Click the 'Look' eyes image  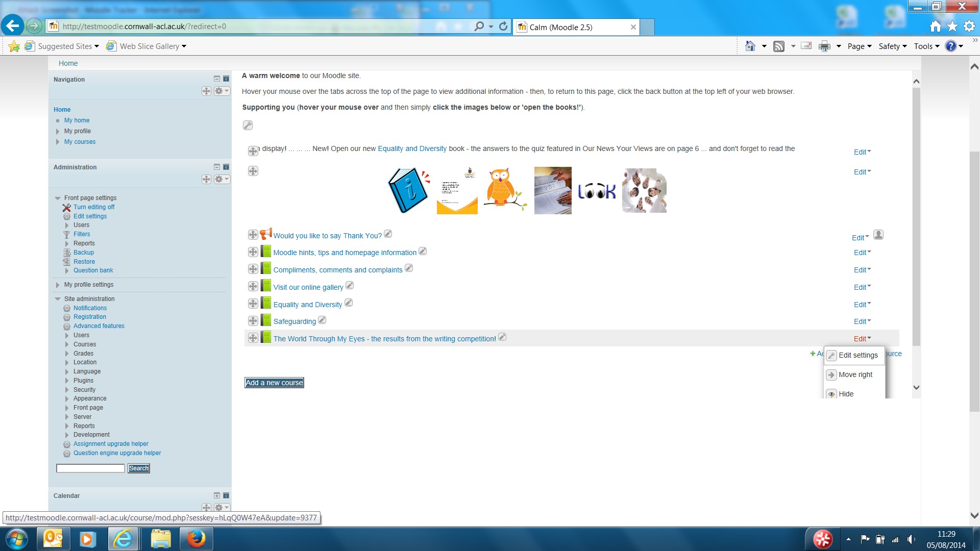click(596, 191)
